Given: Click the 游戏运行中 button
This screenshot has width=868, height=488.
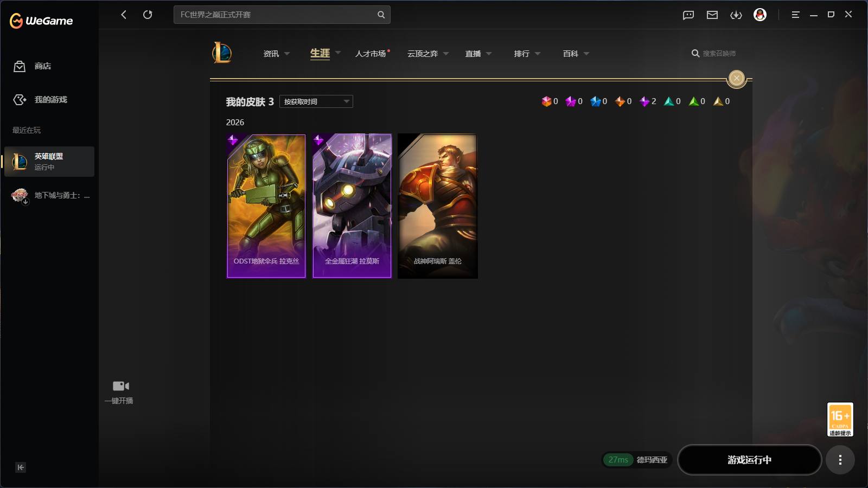Looking at the screenshot, I should 750,460.
